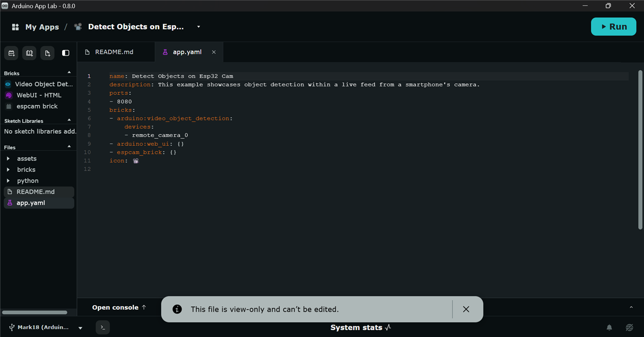Click the description line in editor

(x=295, y=85)
